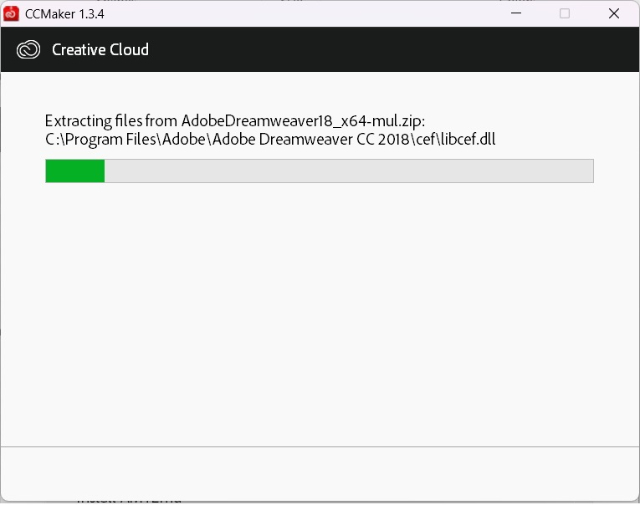Click the cef folder name in the path
Viewport: 640px width, 505px height.
pyautogui.click(x=425, y=140)
